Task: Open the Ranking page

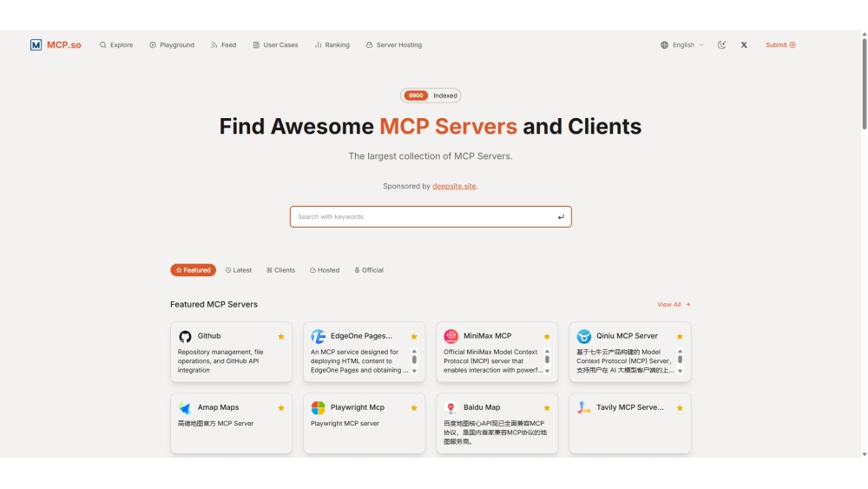Action: pyautogui.click(x=332, y=45)
